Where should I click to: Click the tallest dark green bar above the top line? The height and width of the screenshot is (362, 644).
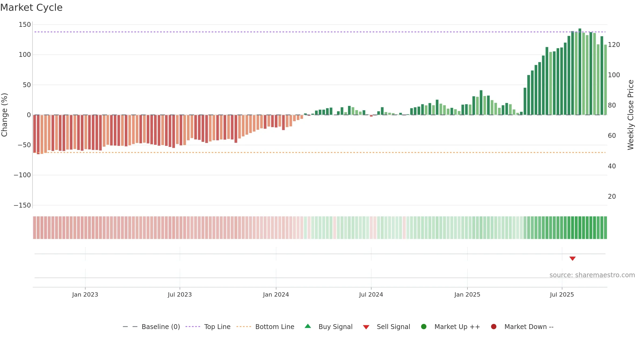[x=580, y=72]
